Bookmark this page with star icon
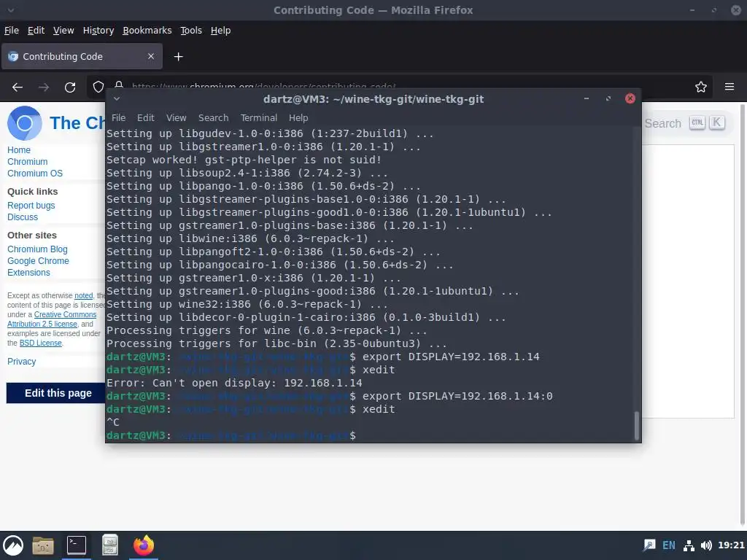The height and width of the screenshot is (560, 747). coord(701,87)
